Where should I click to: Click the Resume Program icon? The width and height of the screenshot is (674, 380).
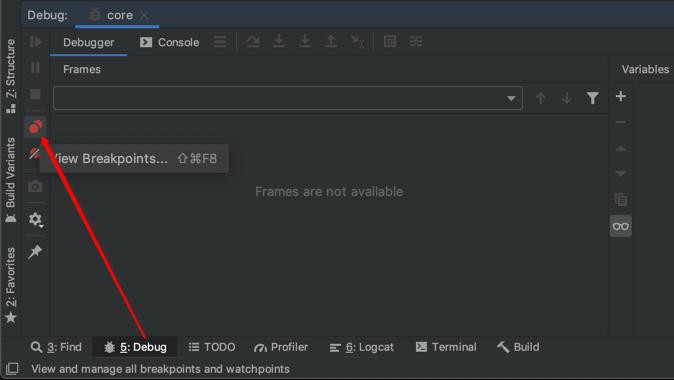click(36, 42)
